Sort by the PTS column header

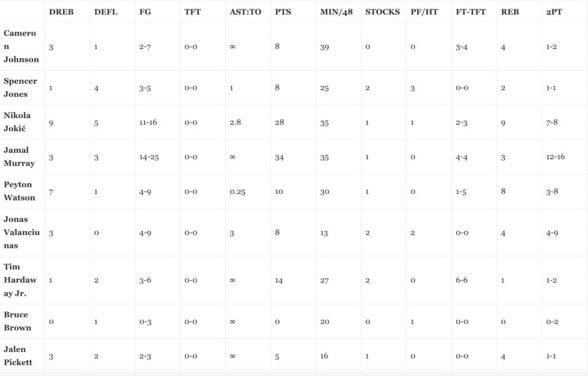(x=283, y=11)
